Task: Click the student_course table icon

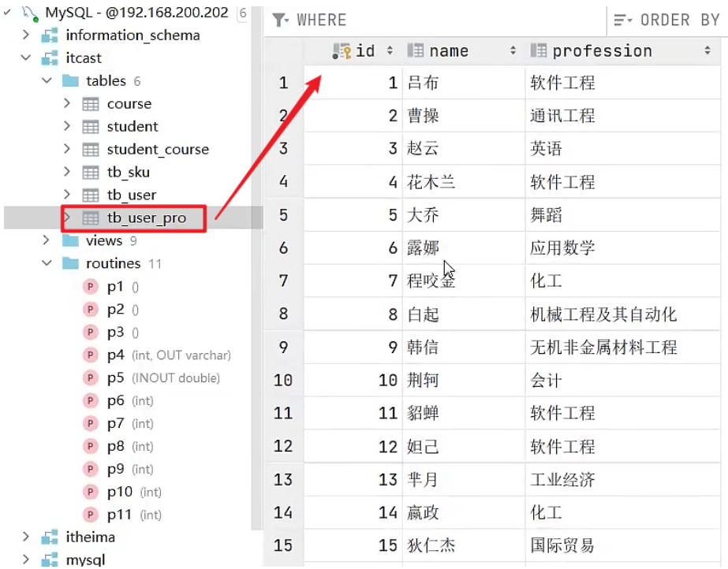Action: (x=91, y=149)
